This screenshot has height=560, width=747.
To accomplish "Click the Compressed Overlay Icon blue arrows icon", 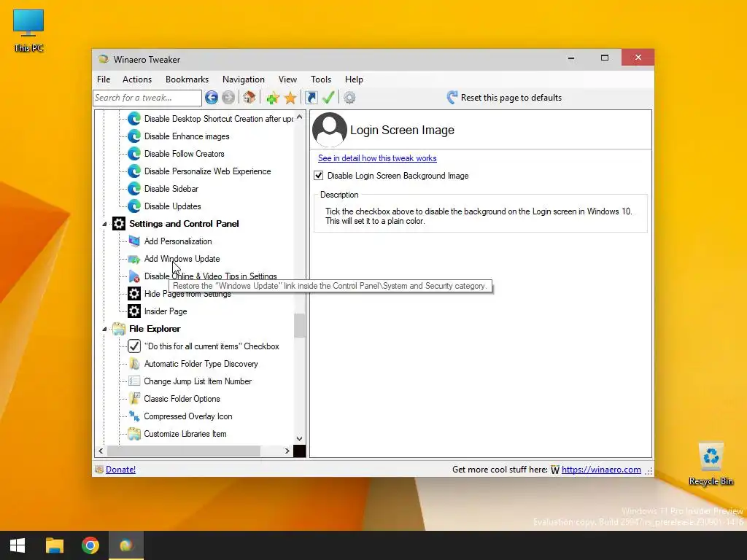I will pos(134,416).
